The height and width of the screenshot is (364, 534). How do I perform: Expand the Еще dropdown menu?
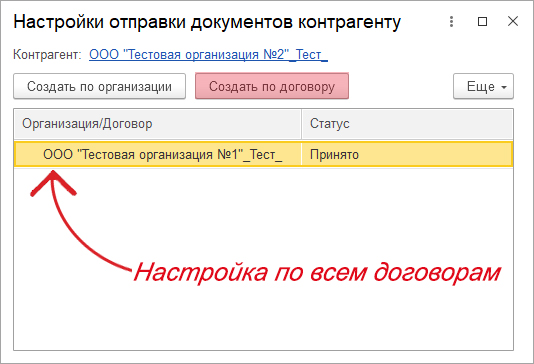(483, 86)
